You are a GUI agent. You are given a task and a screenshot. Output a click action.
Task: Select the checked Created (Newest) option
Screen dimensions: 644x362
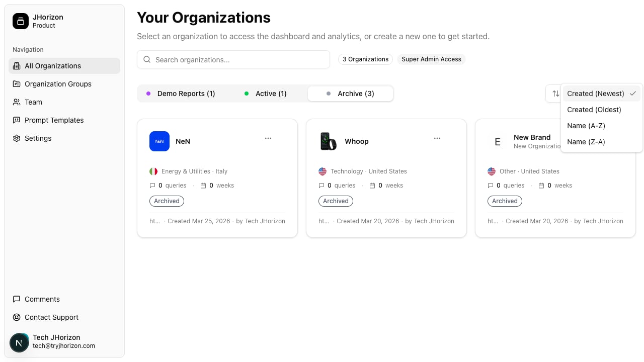[x=601, y=94]
